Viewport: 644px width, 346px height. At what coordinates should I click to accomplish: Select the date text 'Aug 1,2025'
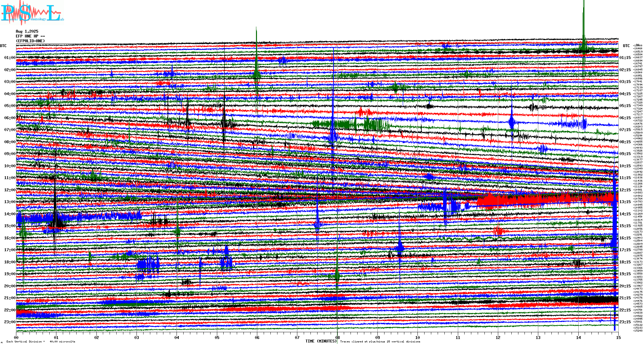click(27, 31)
